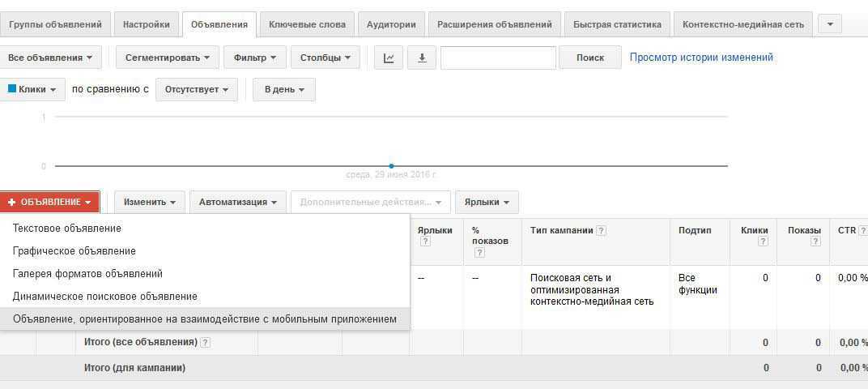The height and width of the screenshot is (389, 868).
Task: Open the Группы объявлений tab
Action: pyautogui.click(x=55, y=24)
